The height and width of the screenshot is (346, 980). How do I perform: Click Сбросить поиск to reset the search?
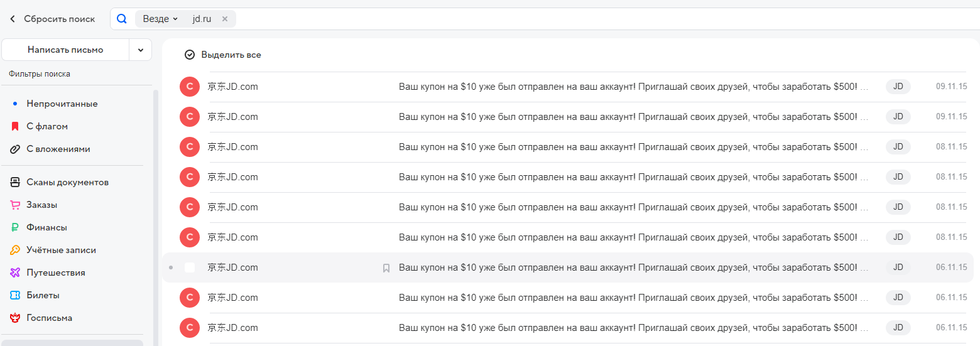click(x=53, y=19)
